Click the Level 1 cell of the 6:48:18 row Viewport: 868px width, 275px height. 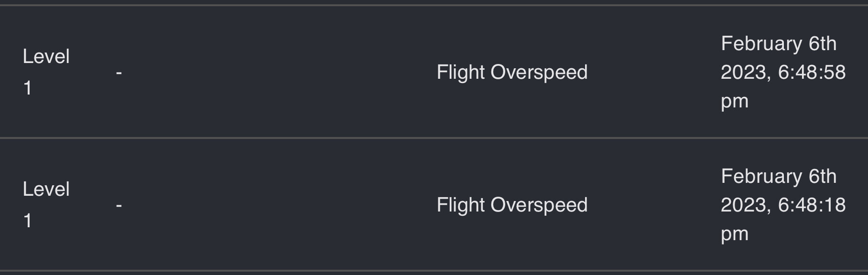coord(46,205)
